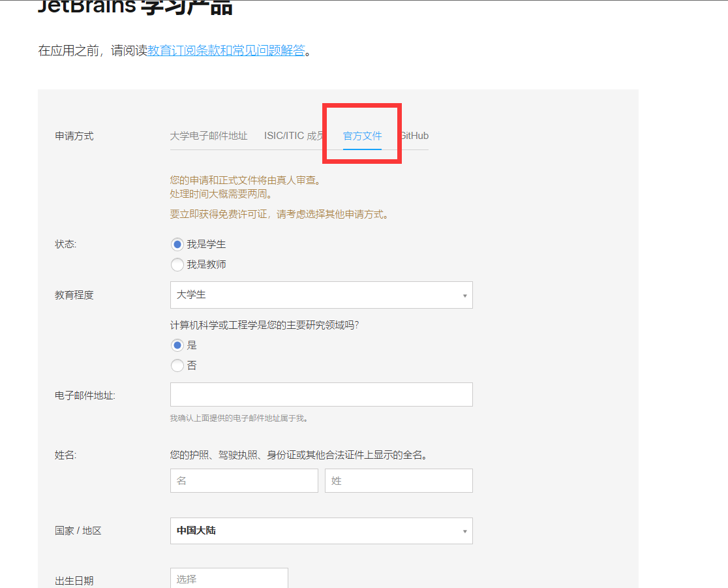Select the 官方文件 tab
Screen dimensions: 728x588
[362, 136]
